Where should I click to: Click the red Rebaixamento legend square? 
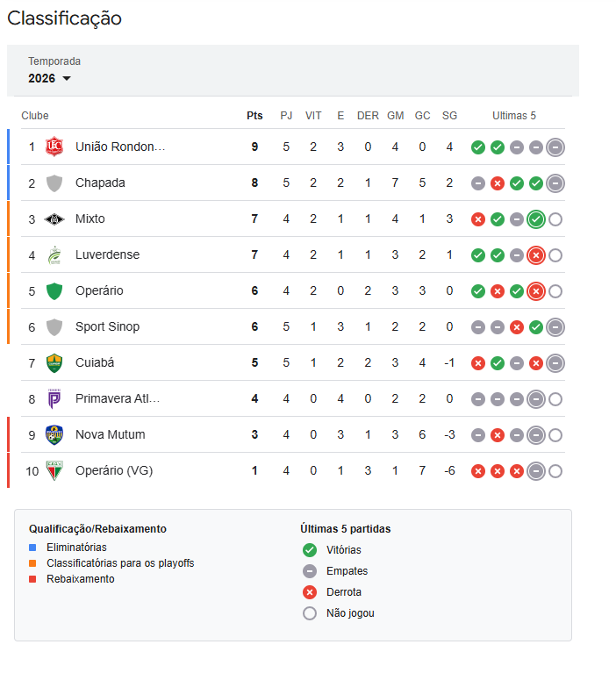click(32, 579)
